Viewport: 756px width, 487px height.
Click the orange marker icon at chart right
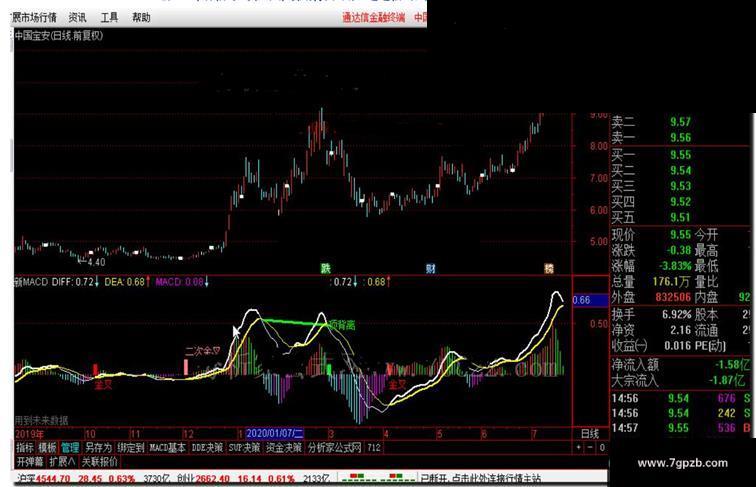549,268
